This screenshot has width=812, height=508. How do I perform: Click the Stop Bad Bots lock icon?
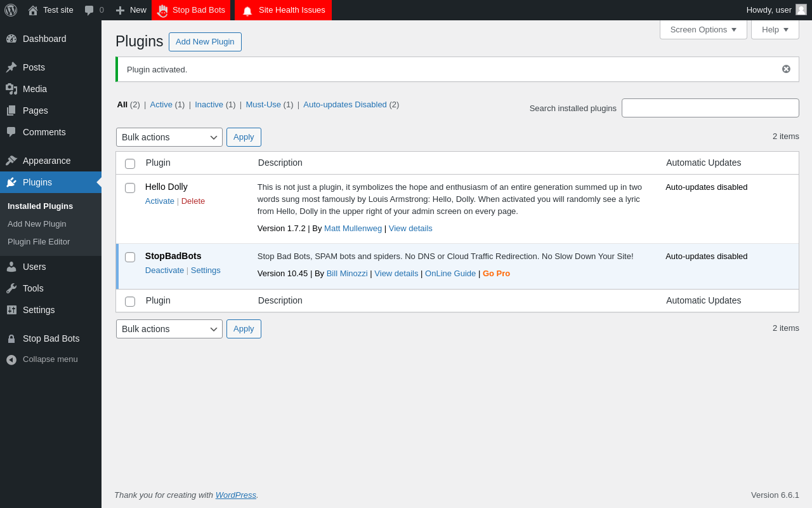[x=11, y=339]
